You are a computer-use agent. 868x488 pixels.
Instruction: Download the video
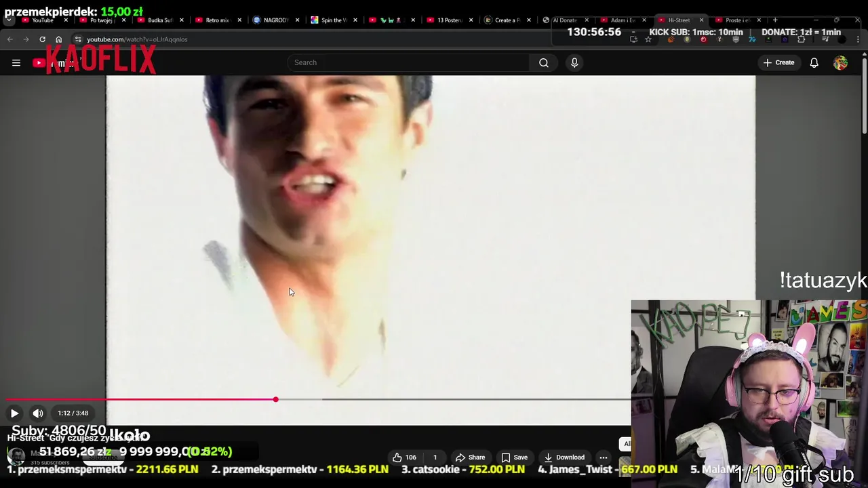[x=564, y=457]
